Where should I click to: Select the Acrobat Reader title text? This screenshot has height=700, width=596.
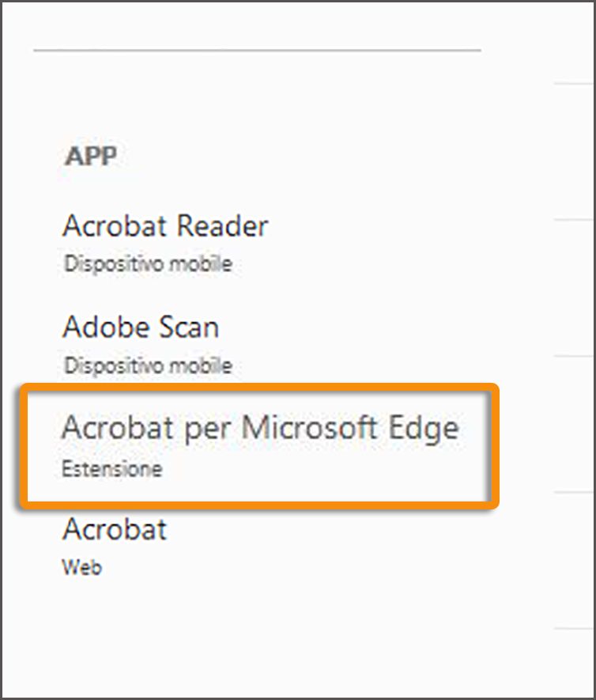[x=166, y=226]
